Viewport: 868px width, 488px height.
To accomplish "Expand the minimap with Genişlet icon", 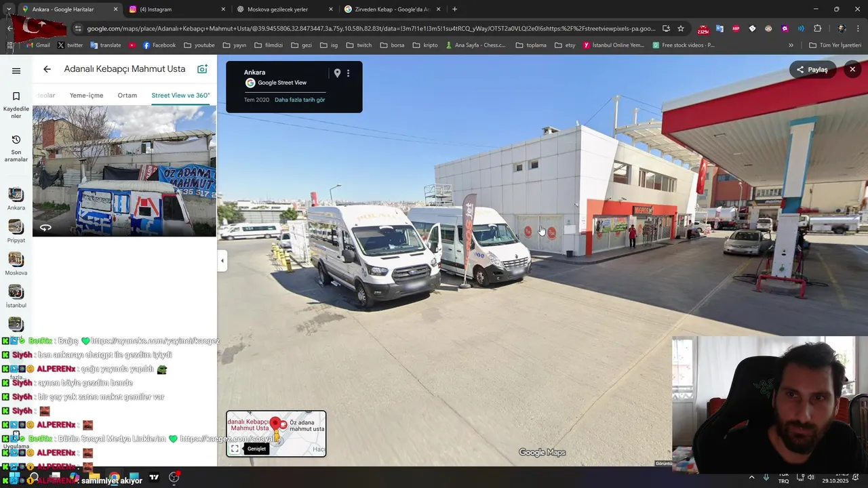I will click(x=235, y=449).
